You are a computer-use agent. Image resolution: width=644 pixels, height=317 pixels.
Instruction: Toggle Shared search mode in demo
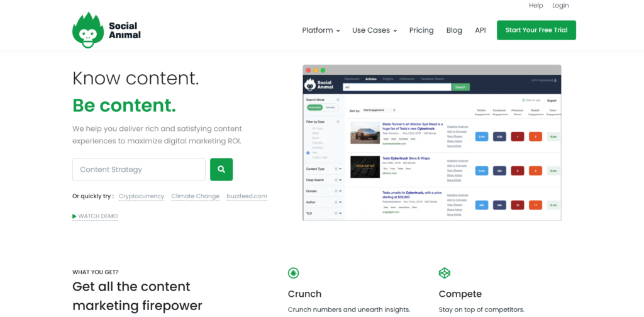[x=330, y=108]
